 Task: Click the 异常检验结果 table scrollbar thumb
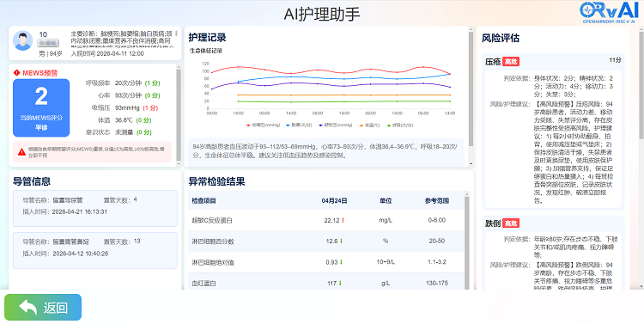(x=466, y=242)
